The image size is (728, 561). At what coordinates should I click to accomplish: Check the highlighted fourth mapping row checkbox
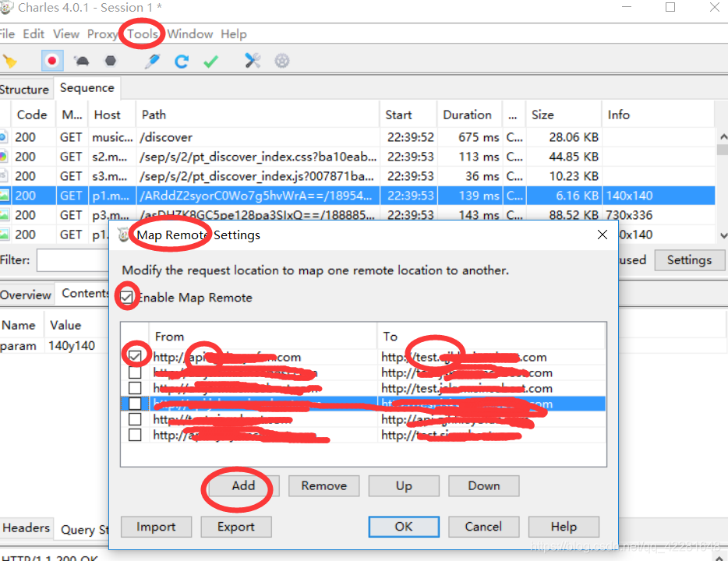pos(135,404)
